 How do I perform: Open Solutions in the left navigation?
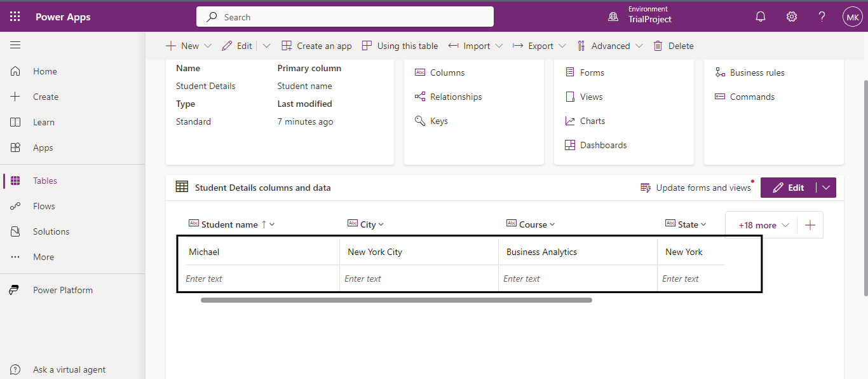coord(51,231)
